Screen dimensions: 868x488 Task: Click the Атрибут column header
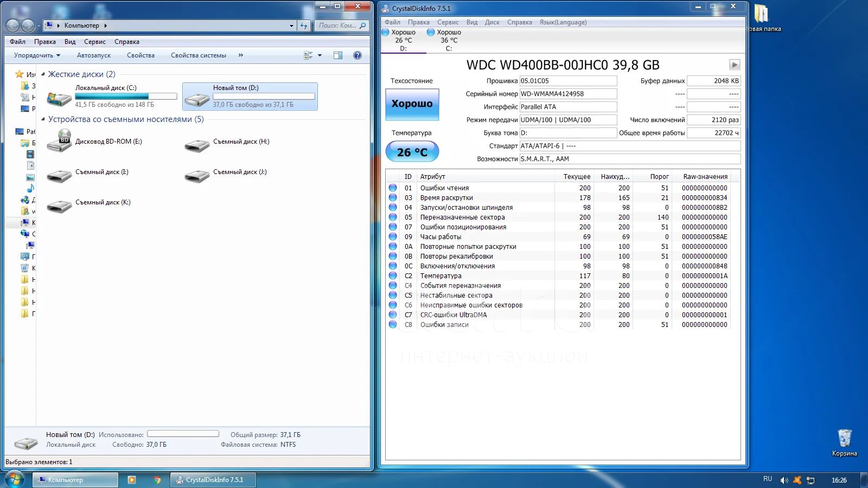486,176
